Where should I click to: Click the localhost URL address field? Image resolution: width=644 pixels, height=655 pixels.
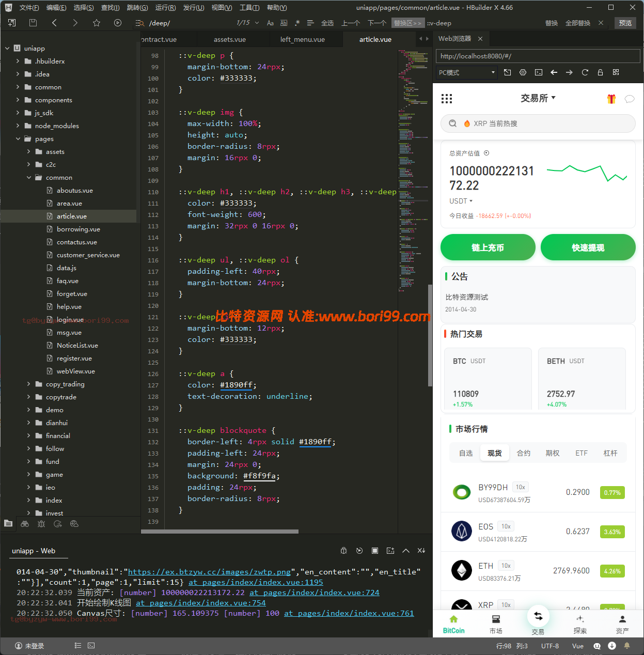tap(538, 56)
